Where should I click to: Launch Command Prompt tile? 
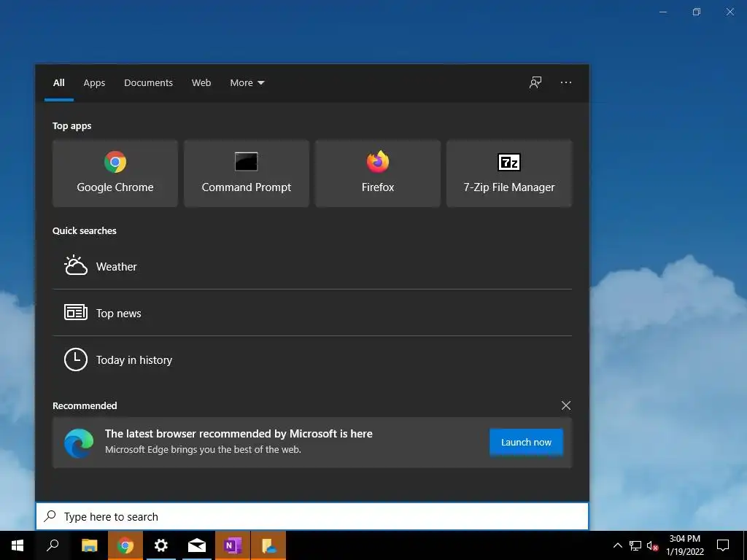point(247,174)
